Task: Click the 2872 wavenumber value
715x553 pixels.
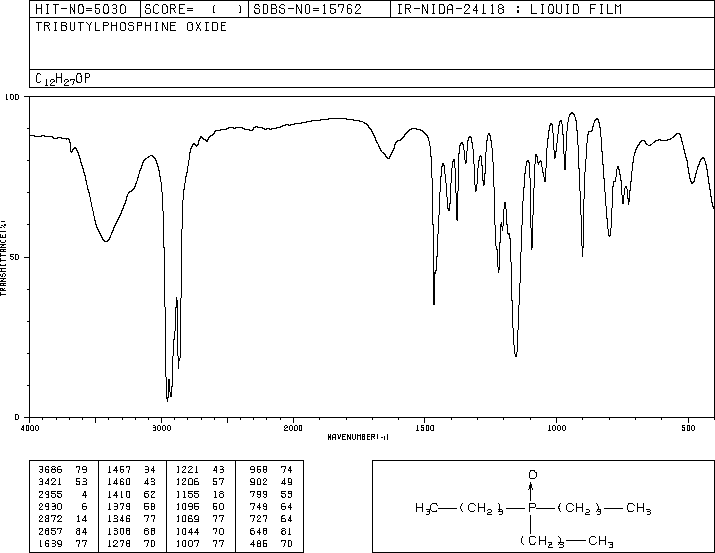Action: coord(50,519)
